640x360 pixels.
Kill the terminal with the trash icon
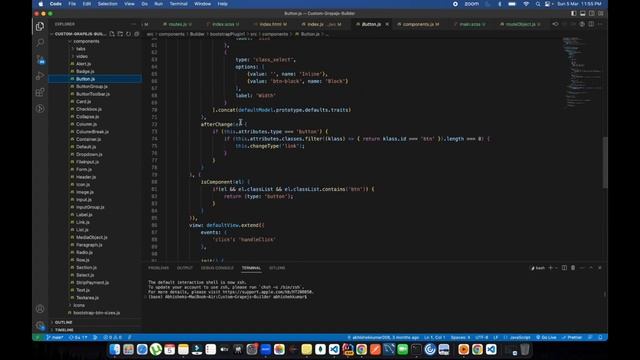[573, 268]
